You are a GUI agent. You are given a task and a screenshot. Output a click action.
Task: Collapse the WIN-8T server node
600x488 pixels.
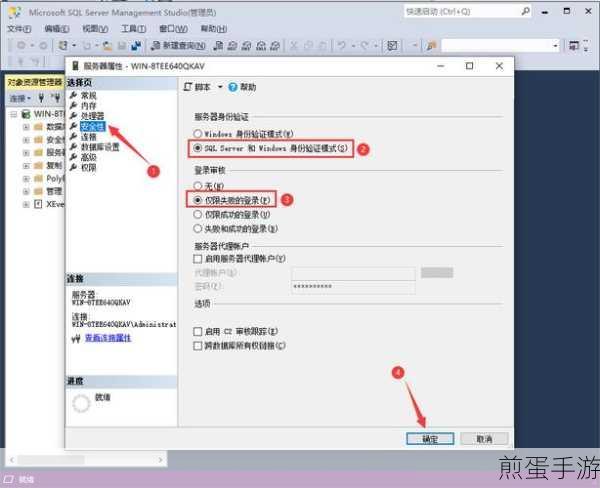tap(13, 114)
